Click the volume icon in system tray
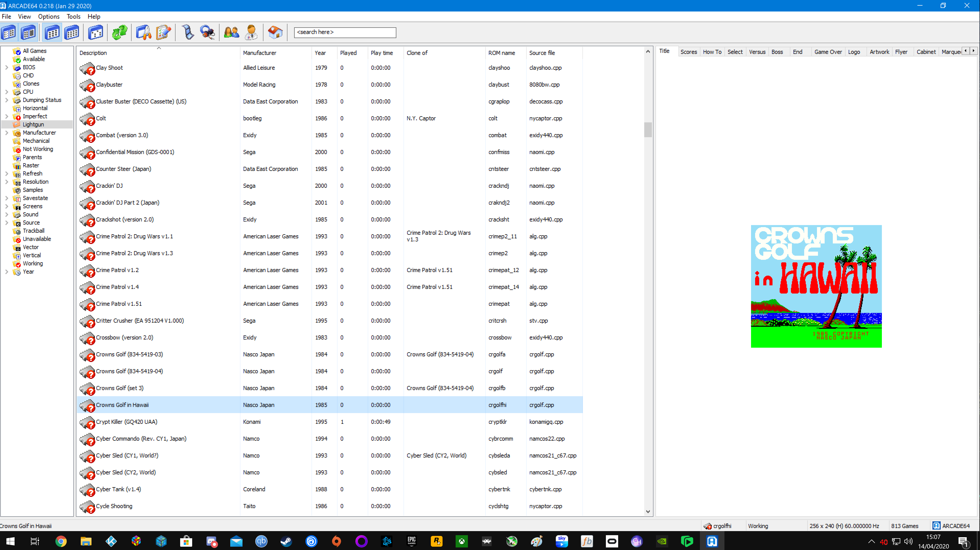The height and width of the screenshot is (550, 980). pyautogui.click(x=908, y=541)
